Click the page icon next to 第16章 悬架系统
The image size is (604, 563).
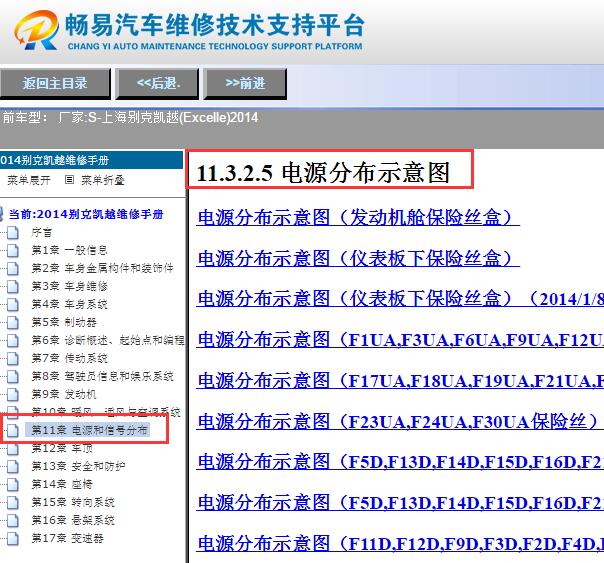point(13,520)
